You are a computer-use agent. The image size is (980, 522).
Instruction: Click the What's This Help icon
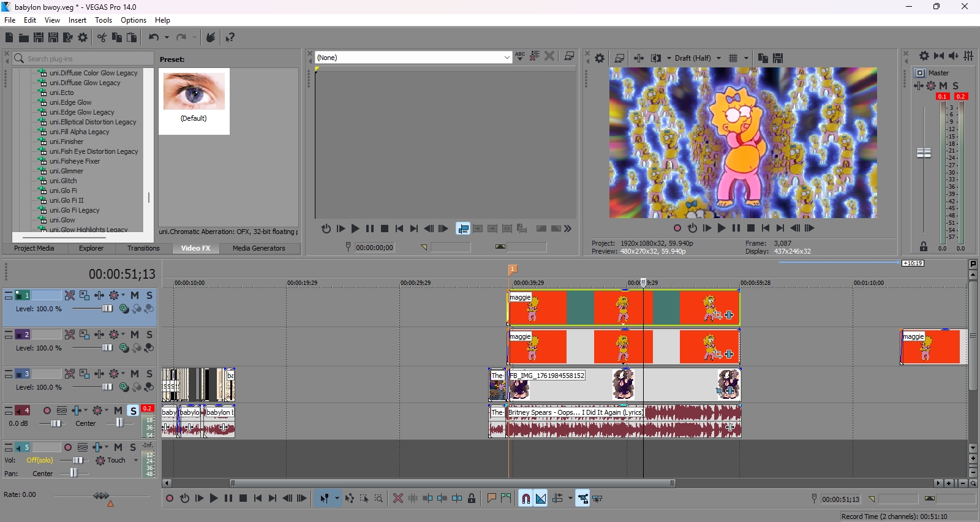tap(230, 37)
